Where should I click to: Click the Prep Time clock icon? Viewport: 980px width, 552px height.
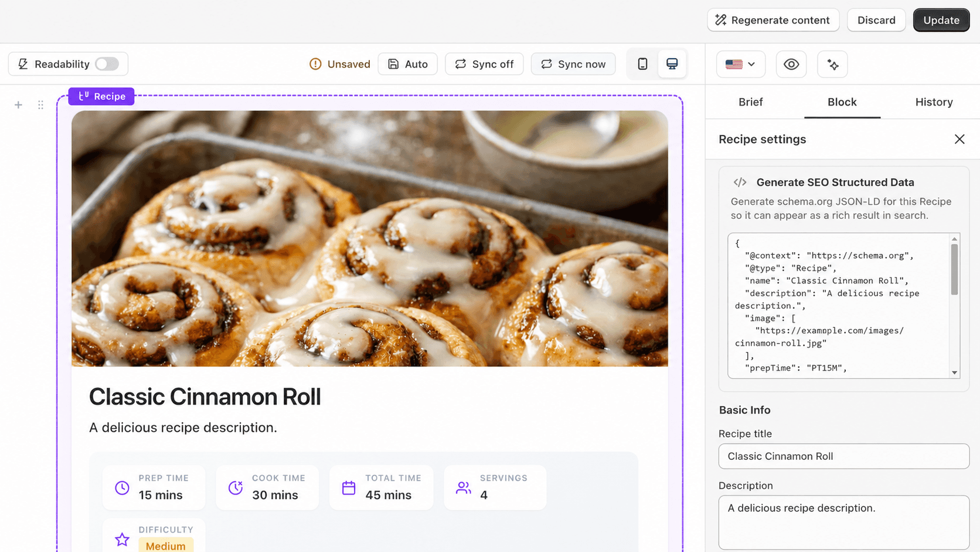(122, 487)
